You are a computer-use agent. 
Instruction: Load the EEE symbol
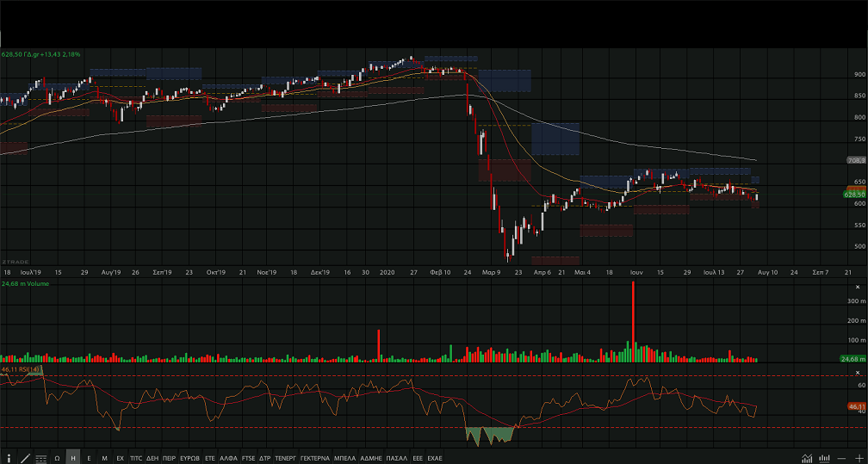tap(418, 459)
